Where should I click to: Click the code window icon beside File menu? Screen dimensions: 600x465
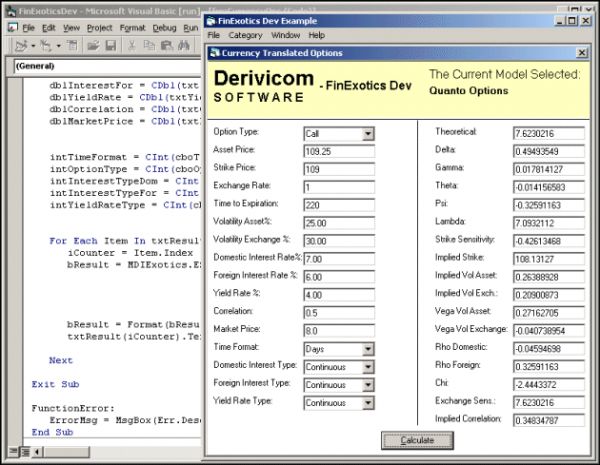click(x=13, y=28)
